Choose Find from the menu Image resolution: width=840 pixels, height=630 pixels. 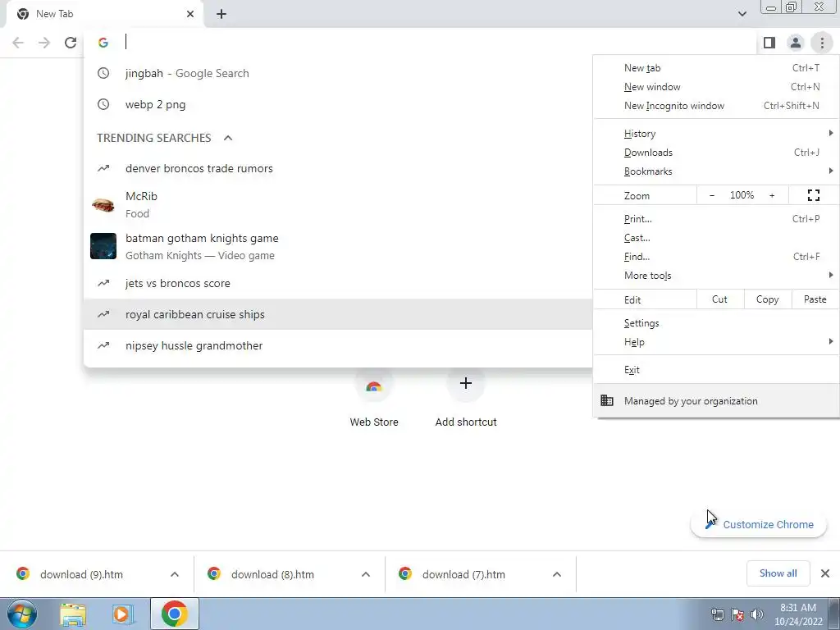click(x=716, y=257)
